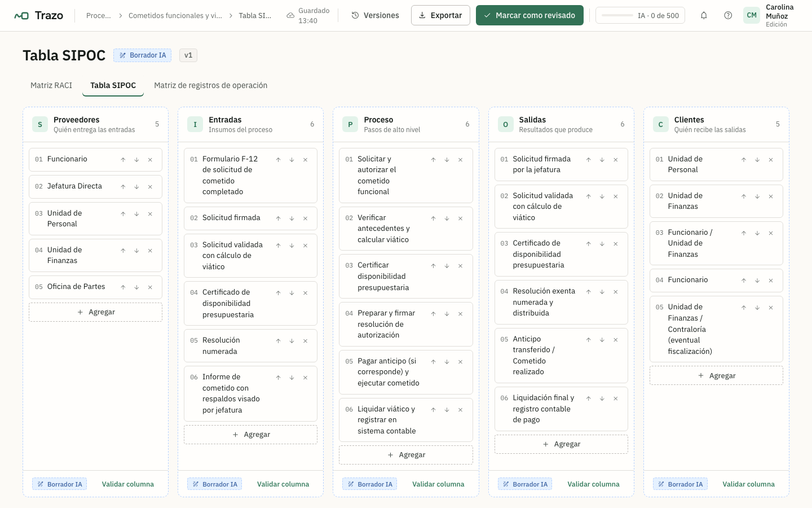Click the CM user avatar
812x508 pixels.
click(752, 15)
